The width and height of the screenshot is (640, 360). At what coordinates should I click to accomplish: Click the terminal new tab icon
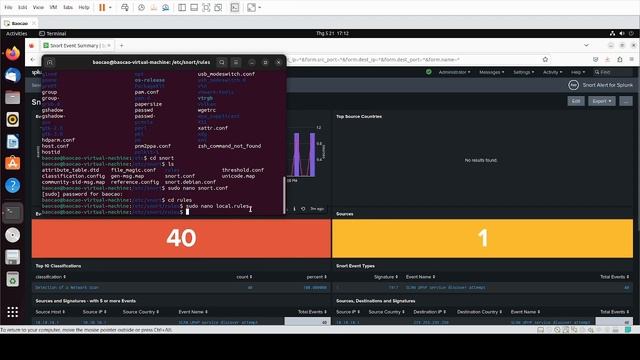pos(50,62)
